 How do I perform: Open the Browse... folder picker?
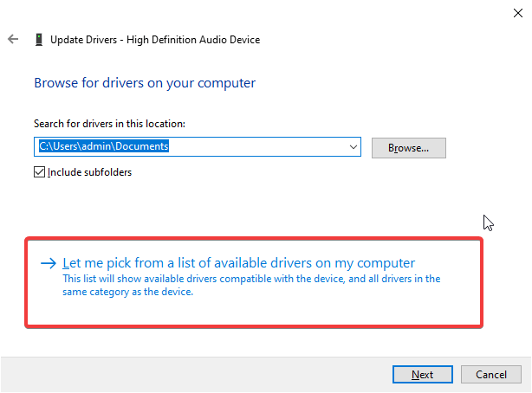click(x=408, y=148)
